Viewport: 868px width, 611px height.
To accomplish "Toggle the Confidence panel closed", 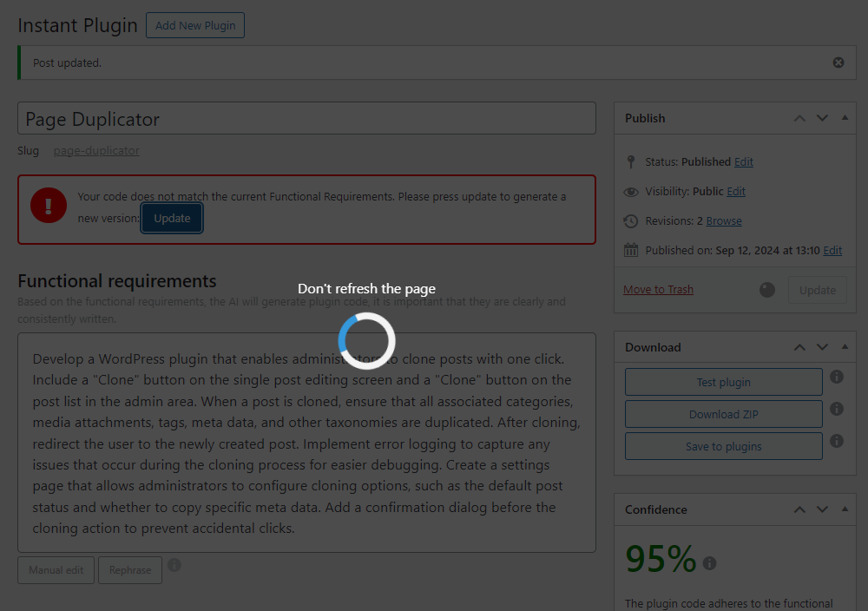I will tap(845, 509).
